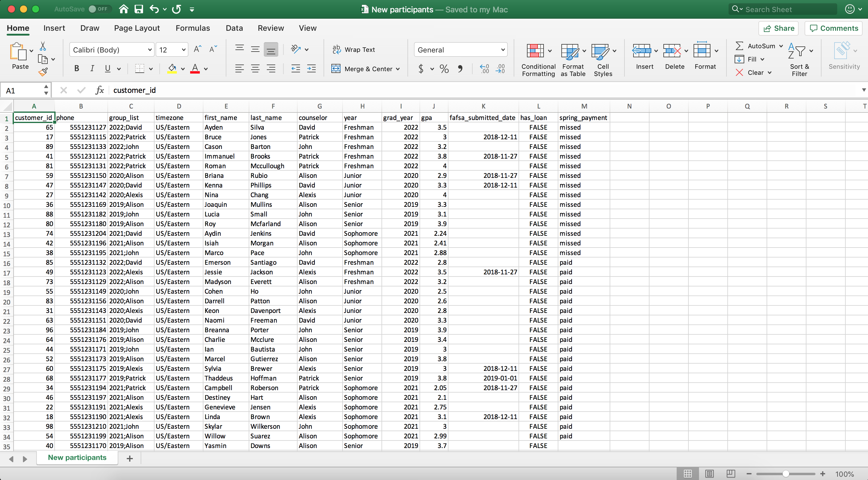Click the Share button

779,28
